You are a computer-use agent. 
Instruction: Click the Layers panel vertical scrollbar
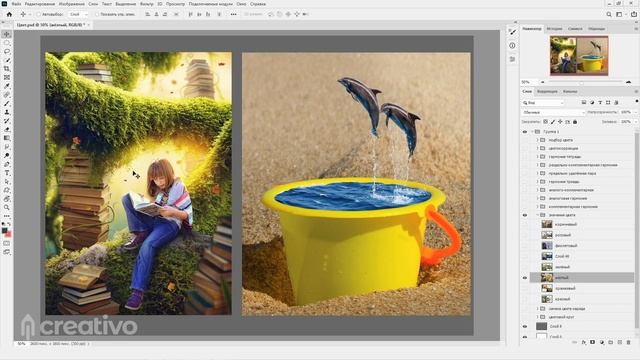[x=637, y=229]
